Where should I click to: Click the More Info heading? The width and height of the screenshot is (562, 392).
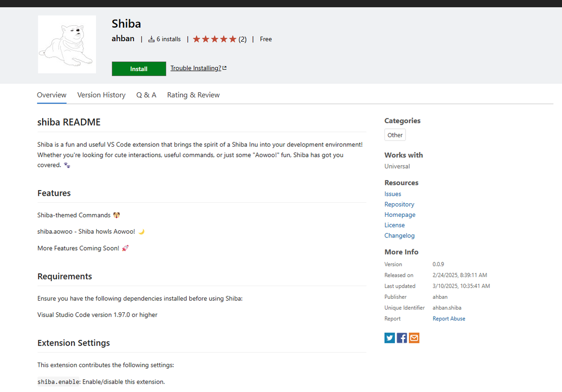[401, 252]
